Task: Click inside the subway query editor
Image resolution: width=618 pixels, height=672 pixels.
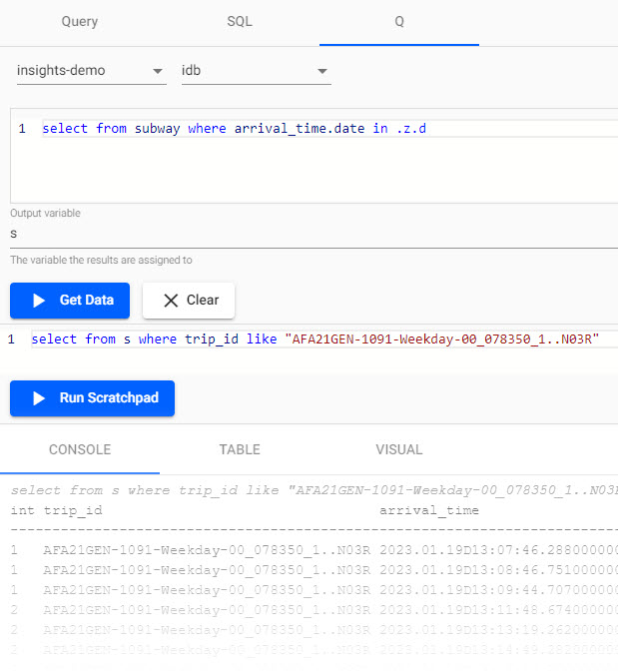Action: click(314, 156)
